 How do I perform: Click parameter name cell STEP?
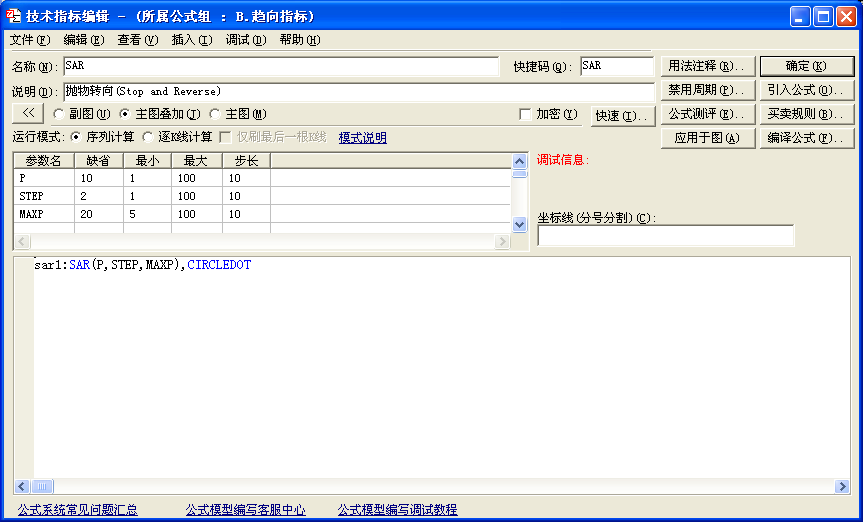pyautogui.click(x=44, y=196)
